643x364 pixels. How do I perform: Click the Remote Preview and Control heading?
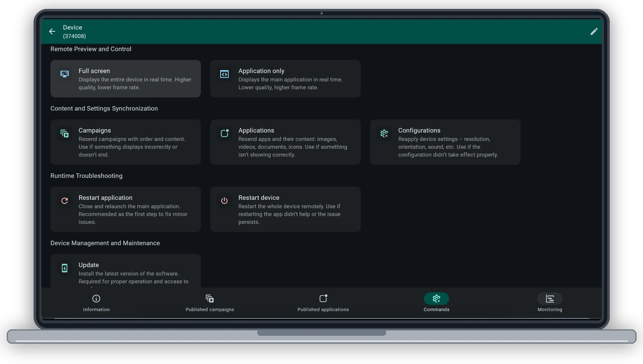91,49
